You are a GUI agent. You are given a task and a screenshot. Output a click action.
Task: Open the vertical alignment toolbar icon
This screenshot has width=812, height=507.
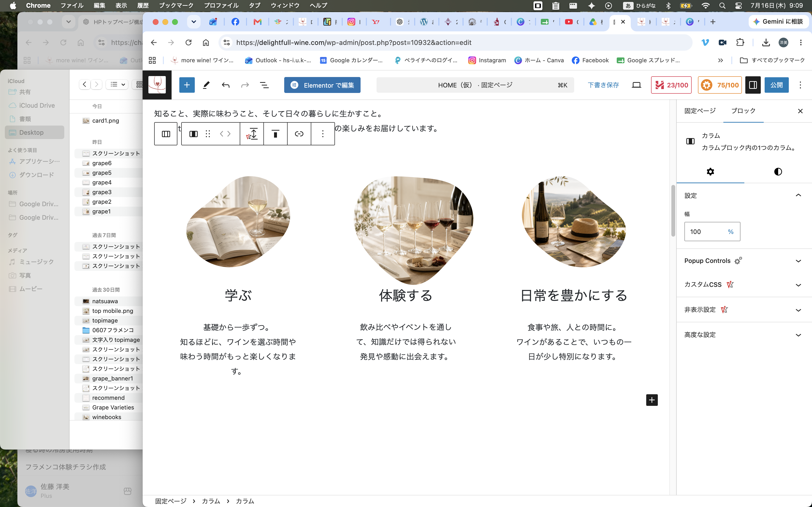point(275,134)
